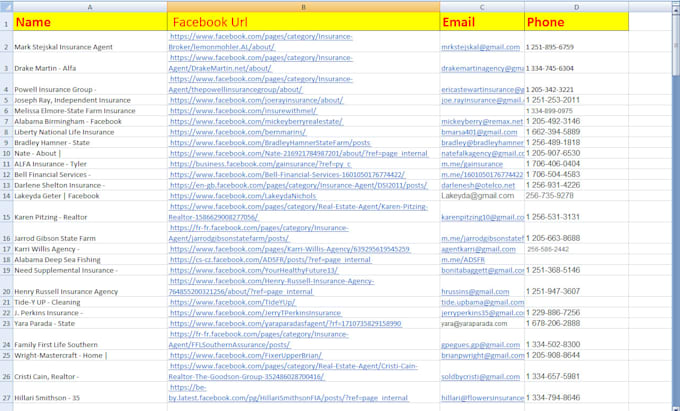Select the Mark Stejskal Insurance Agent cell
The width and height of the screenshot is (680, 411).
click(90, 42)
